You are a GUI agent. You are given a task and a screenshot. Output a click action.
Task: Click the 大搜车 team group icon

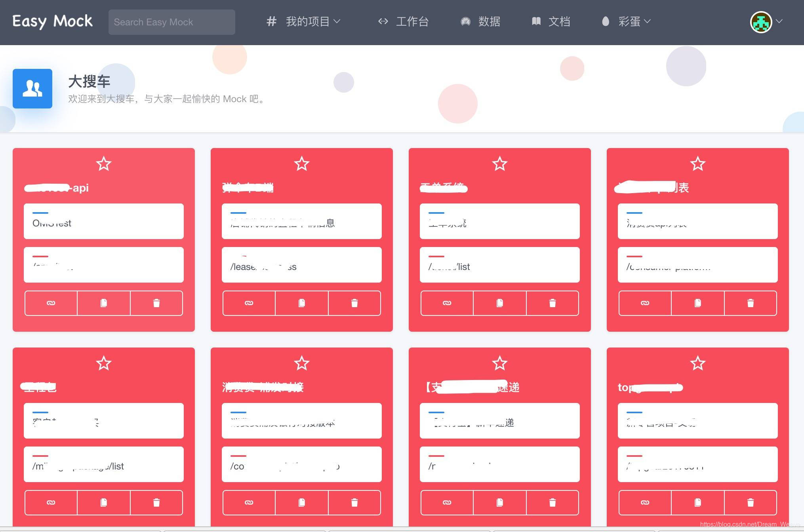pyautogui.click(x=32, y=89)
